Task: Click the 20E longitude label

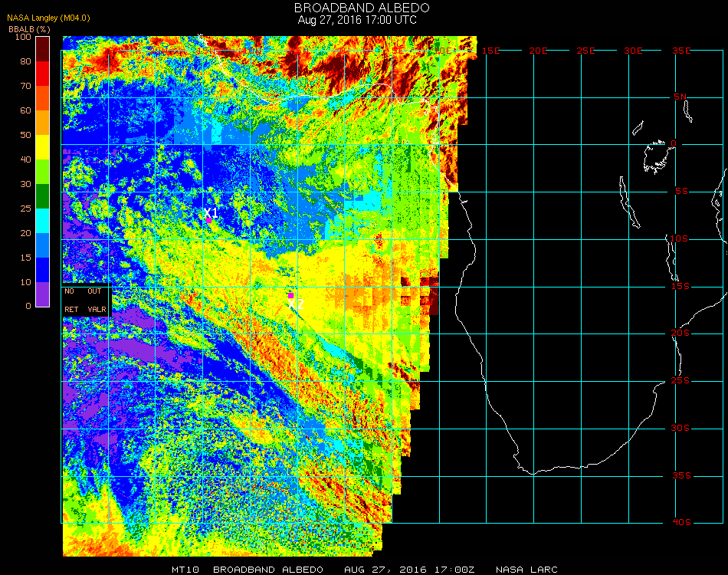Action: pyautogui.click(x=538, y=51)
